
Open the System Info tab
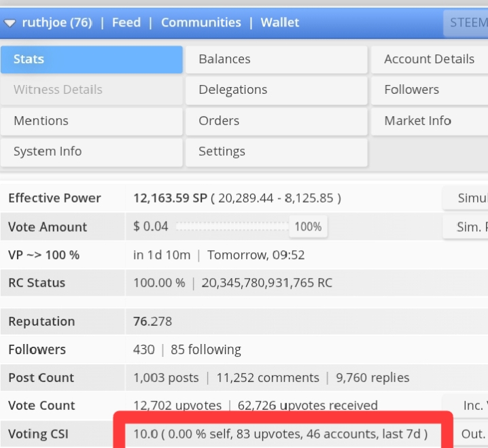click(x=92, y=152)
